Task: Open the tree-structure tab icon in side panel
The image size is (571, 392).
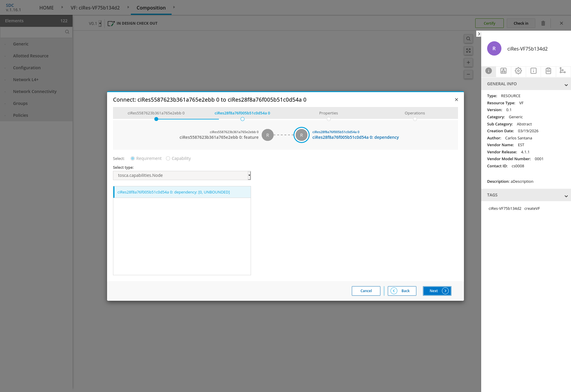Action: (563, 71)
